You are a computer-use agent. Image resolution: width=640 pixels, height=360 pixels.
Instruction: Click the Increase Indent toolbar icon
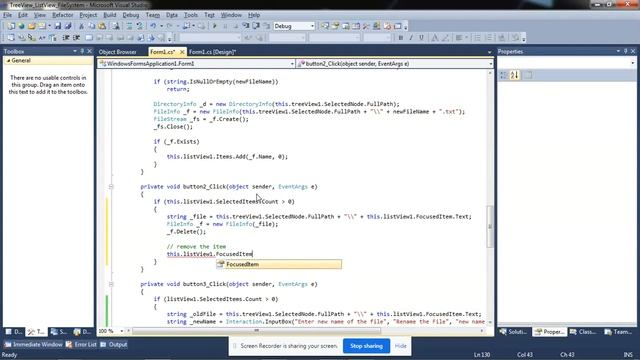click(76, 38)
